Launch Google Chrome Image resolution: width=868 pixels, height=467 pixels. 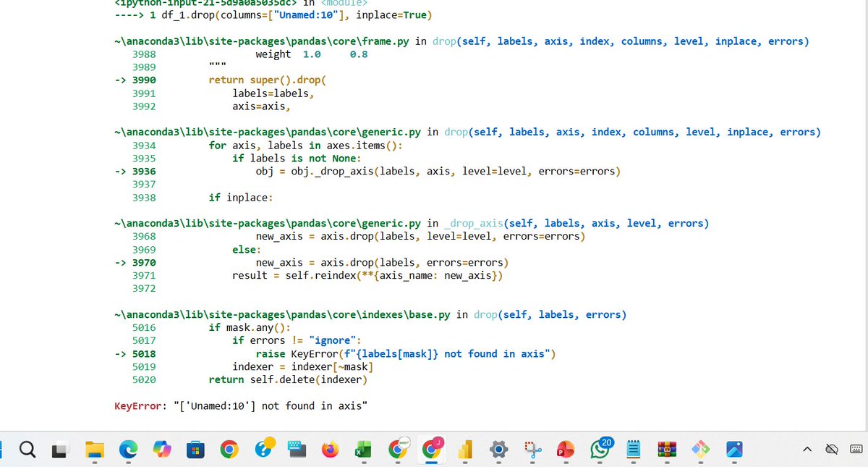(229, 449)
